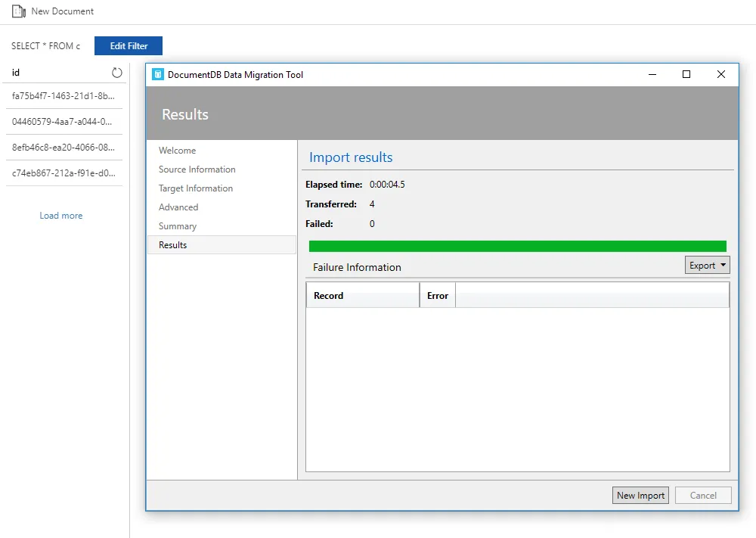Click the Edit Filter button
Screen dimensions: 756x538
tap(129, 46)
